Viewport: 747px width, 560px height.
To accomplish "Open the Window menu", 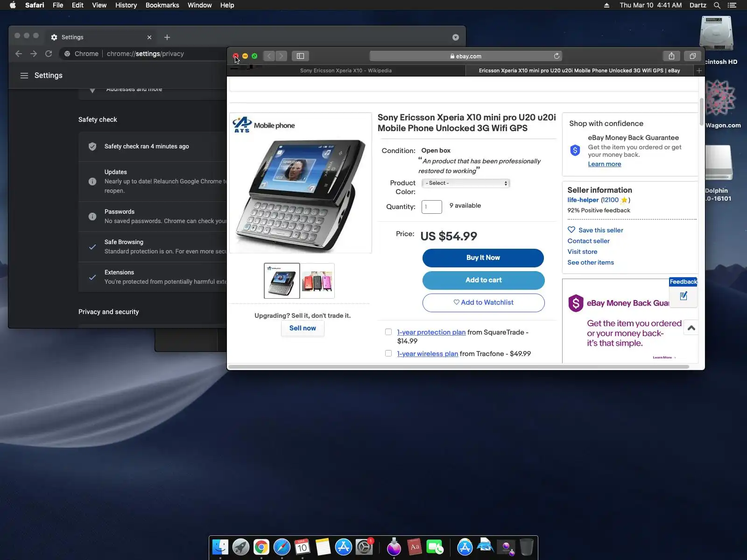I will point(200,5).
